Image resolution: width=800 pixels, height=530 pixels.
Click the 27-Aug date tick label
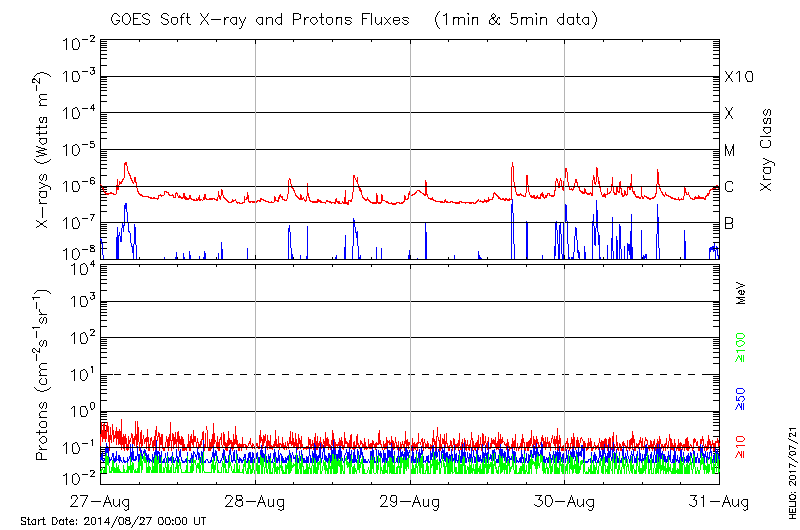(x=102, y=502)
